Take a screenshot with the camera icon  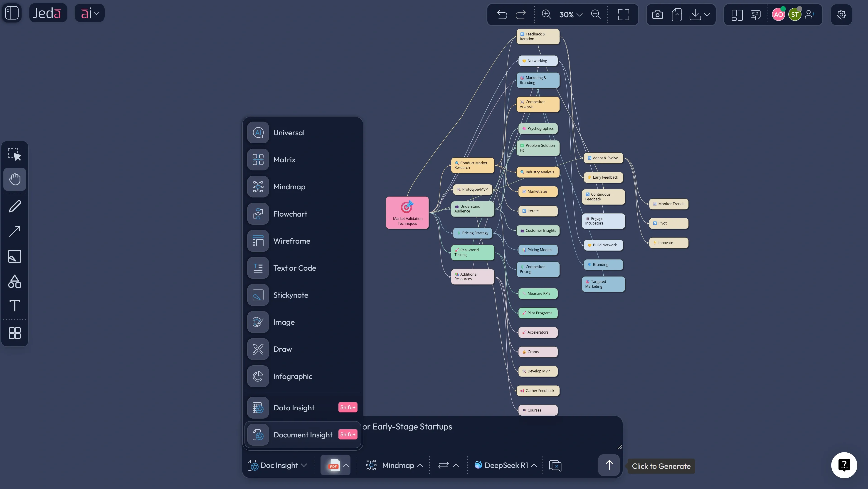tap(657, 15)
